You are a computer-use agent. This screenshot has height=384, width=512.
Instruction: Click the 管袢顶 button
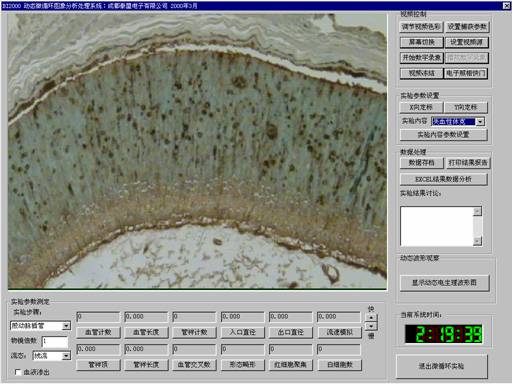pyautogui.click(x=98, y=365)
